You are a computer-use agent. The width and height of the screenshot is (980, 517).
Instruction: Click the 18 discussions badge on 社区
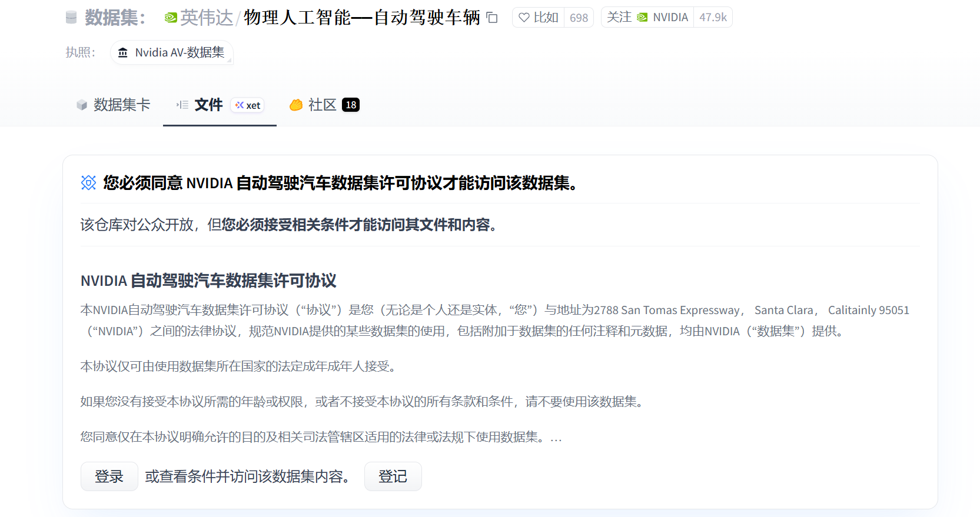point(351,105)
